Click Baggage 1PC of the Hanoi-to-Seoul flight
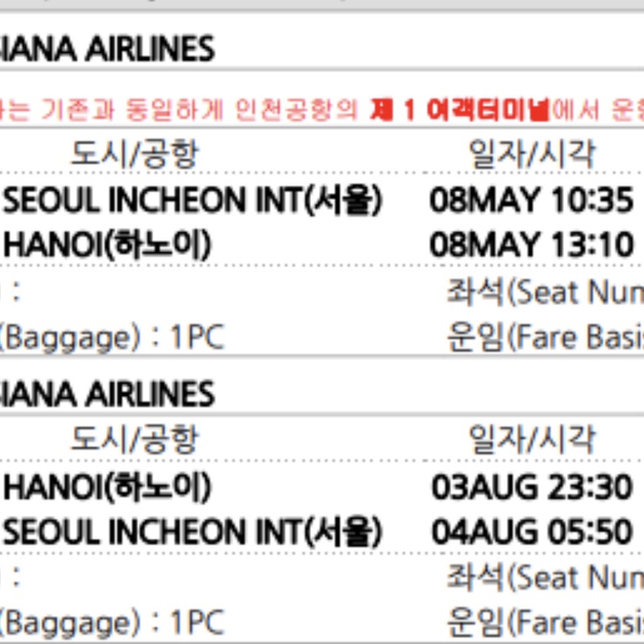The height and width of the screenshot is (644, 644). tap(111, 623)
